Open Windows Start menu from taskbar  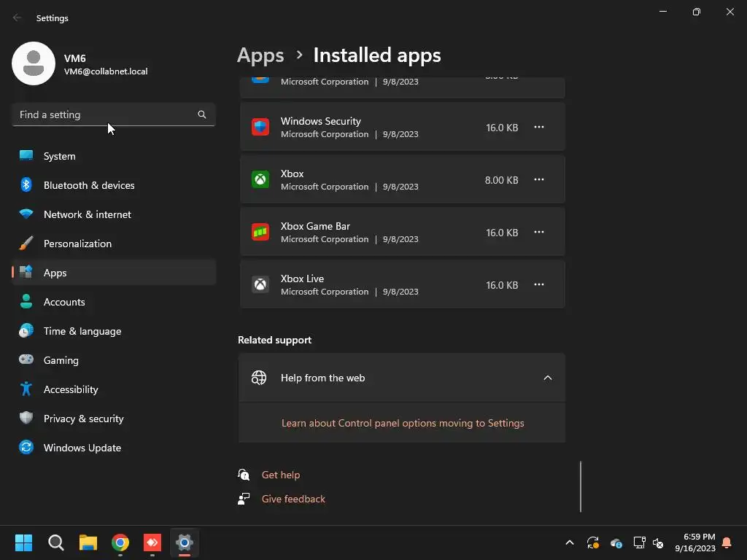pos(23,542)
